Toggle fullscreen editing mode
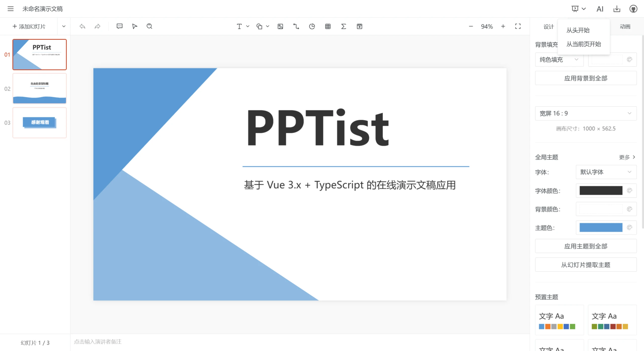Screen dimensions: 644x351 (x=518, y=26)
